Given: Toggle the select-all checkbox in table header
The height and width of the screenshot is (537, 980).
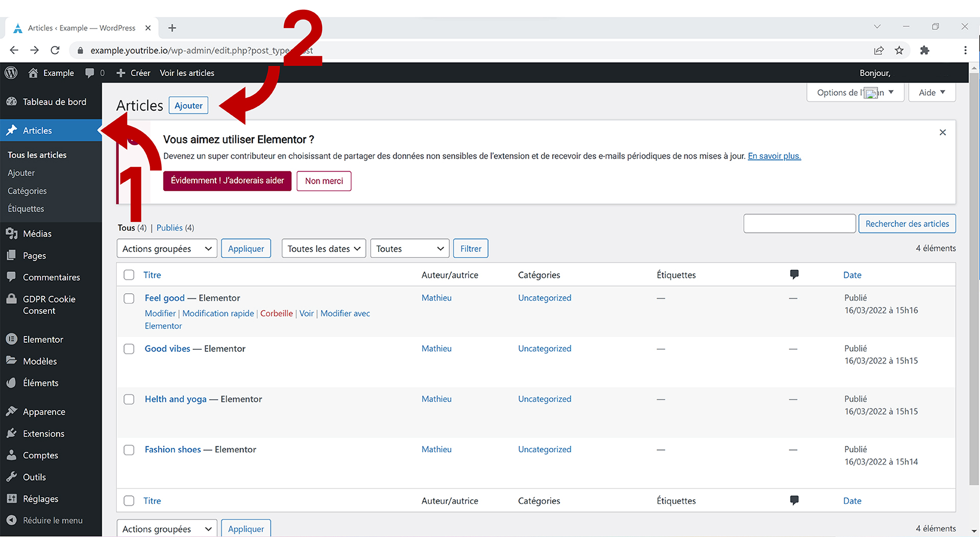Looking at the screenshot, I should [x=129, y=275].
